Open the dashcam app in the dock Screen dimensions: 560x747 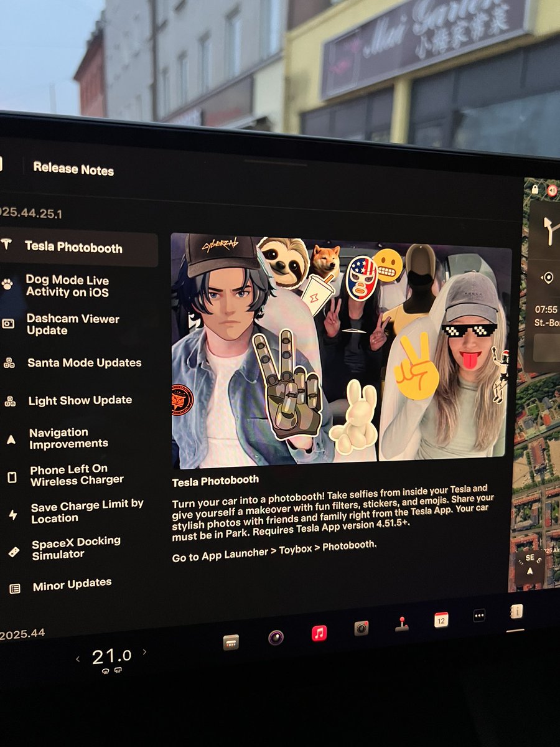pyautogui.click(x=362, y=628)
